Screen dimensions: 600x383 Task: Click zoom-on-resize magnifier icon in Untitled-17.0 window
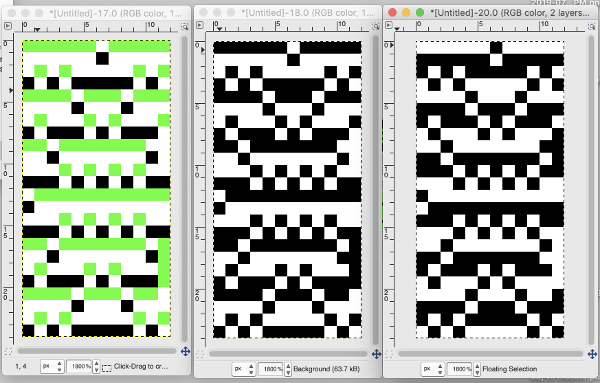pyautogui.click(x=185, y=26)
